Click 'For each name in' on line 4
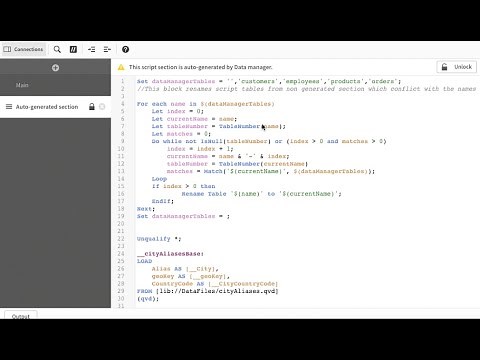 tap(167, 104)
